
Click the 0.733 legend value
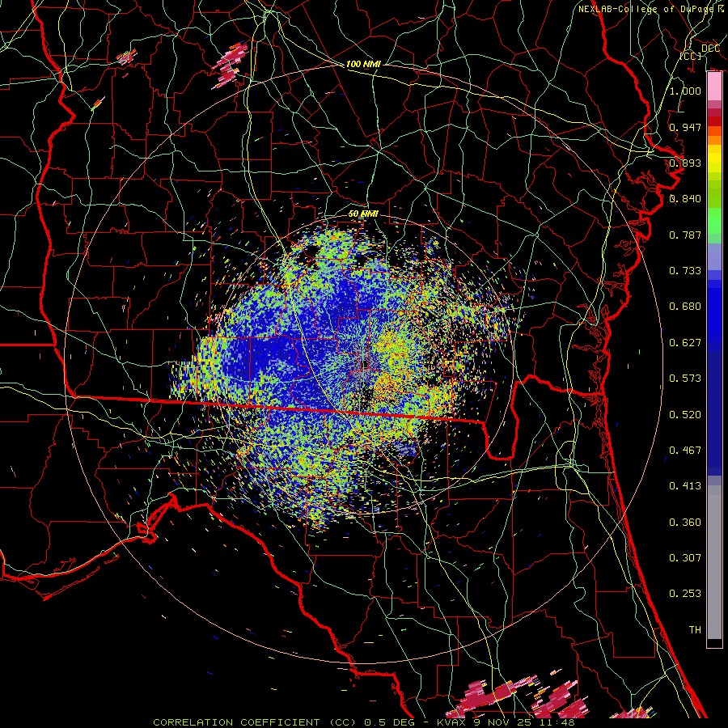point(685,271)
